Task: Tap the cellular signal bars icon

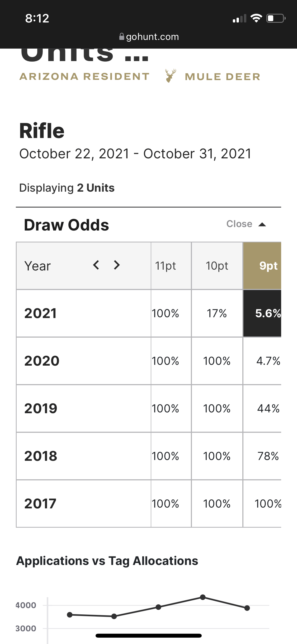Action: (239, 19)
